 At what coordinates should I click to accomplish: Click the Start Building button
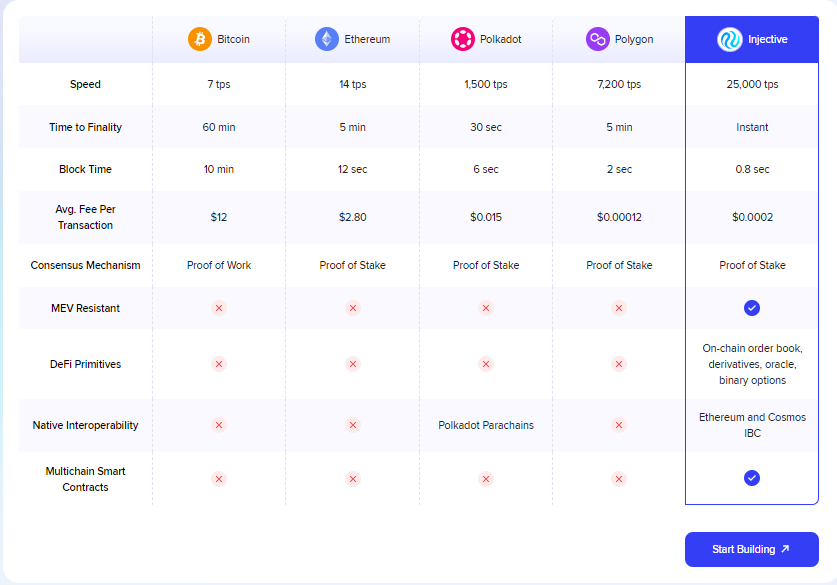[751, 549]
